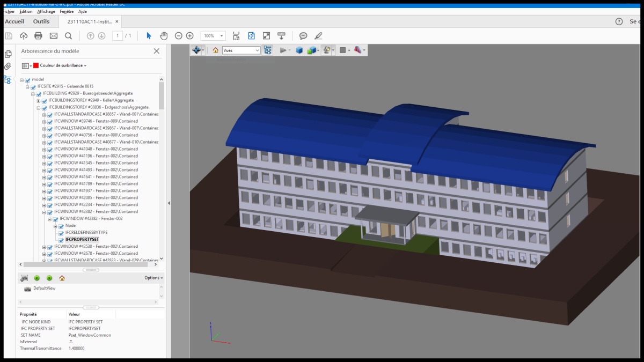The image size is (644, 362).
Task: Expand the IFCBUILDINGSTOREY #2949 Keller node
Action: tap(38, 101)
